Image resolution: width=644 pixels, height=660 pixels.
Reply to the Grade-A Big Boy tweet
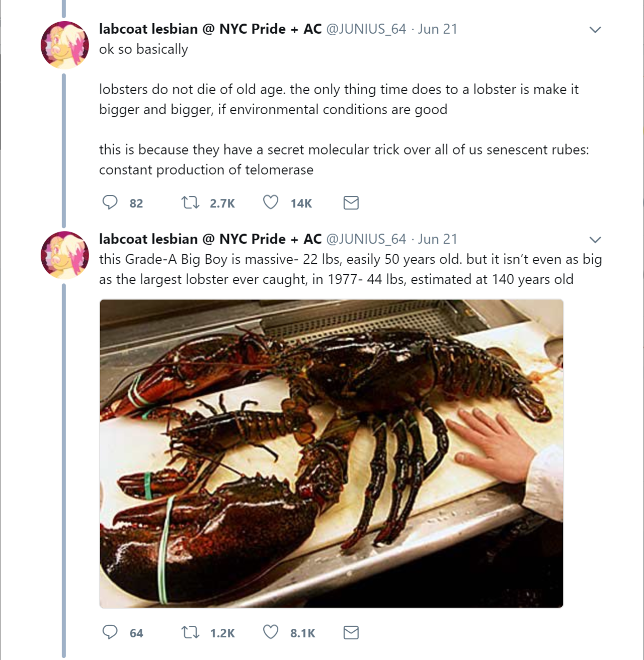(x=110, y=632)
